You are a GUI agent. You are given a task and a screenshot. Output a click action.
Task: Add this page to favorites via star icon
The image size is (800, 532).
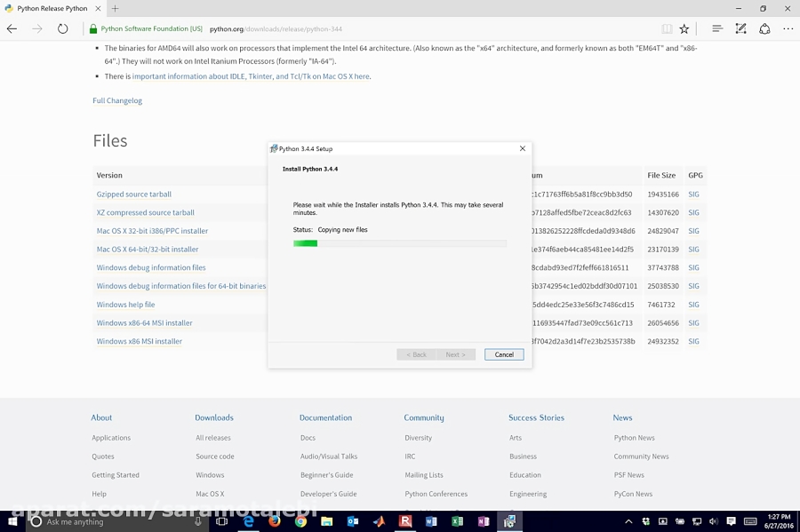684,28
